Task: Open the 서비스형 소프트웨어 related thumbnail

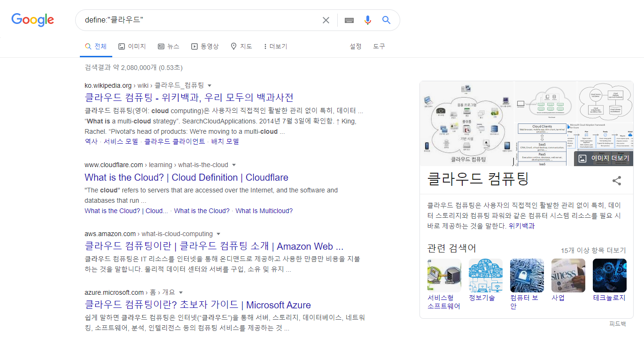Action: coord(444,276)
